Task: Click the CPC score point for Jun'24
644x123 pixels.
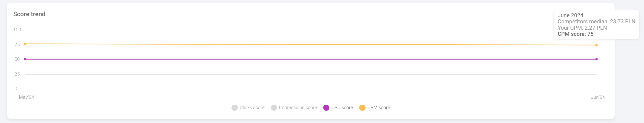Action: (x=597, y=59)
